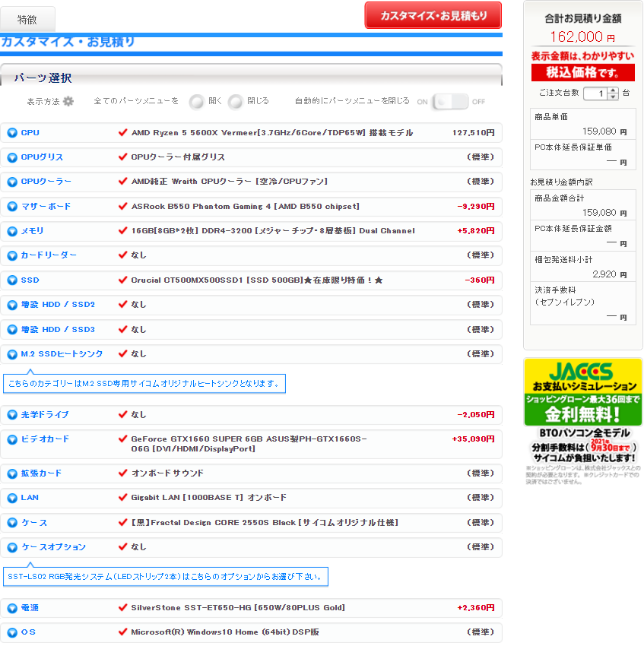Expand the OS parts selection row
This screenshot has height=646, width=644.
[28, 632]
